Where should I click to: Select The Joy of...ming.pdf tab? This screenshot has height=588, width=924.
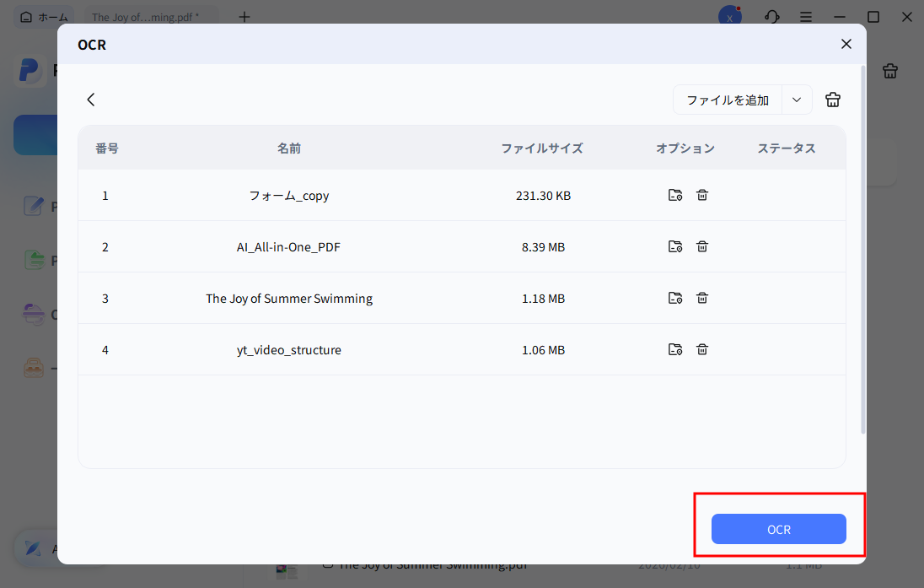tap(145, 17)
